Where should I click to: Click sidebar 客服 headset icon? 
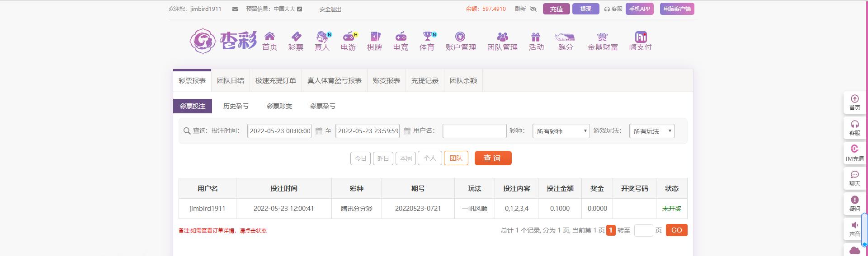[854, 124]
